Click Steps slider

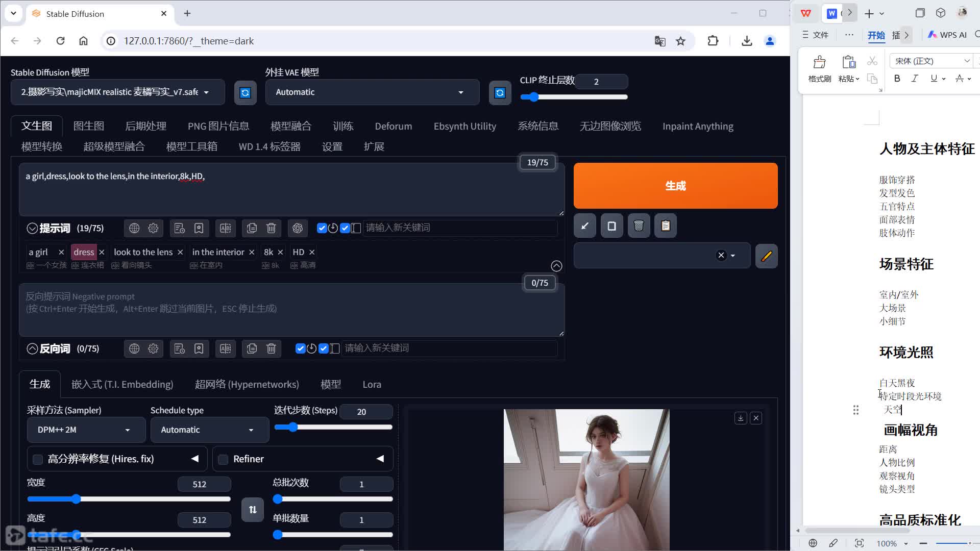pyautogui.click(x=333, y=427)
